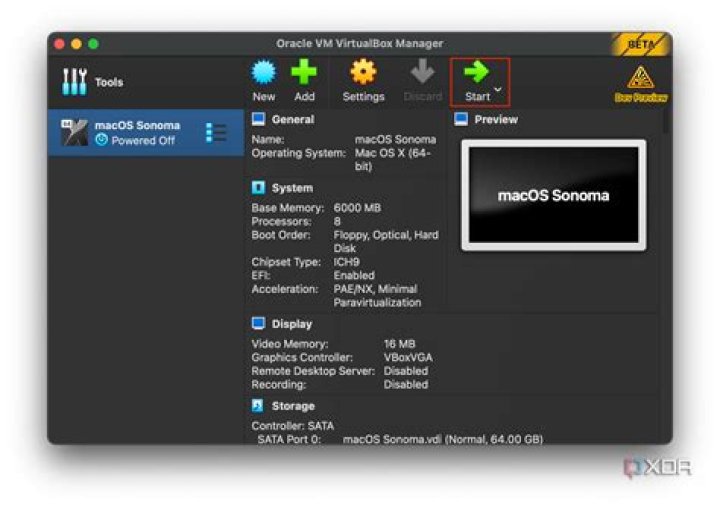The image size is (720, 507).
Task: Click the macOS Sonoma OS icon
Action: click(x=74, y=132)
